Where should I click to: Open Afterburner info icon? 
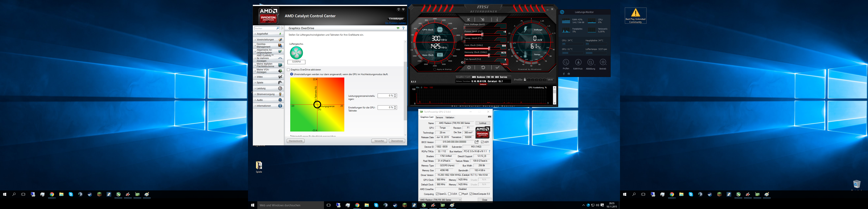[x=497, y=20]
